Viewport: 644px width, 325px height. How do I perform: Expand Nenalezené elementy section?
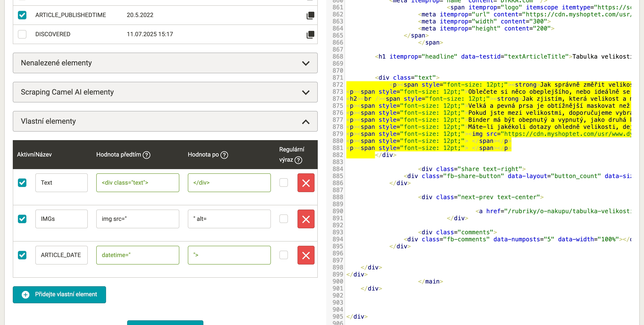point(165,63)
